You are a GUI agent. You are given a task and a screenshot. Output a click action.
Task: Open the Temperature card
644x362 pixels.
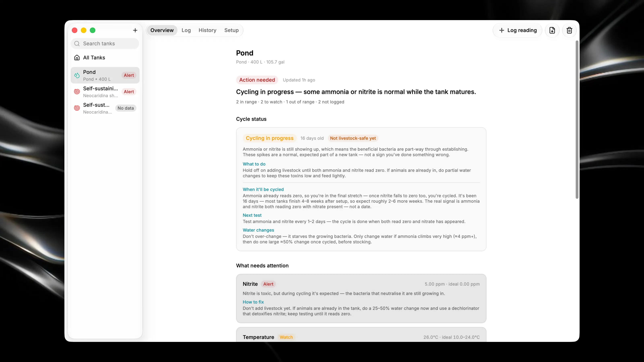click(361, 335)
